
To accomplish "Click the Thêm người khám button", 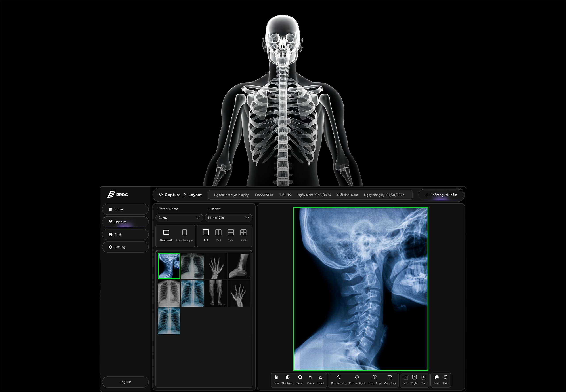I will [x=441, y=195].
